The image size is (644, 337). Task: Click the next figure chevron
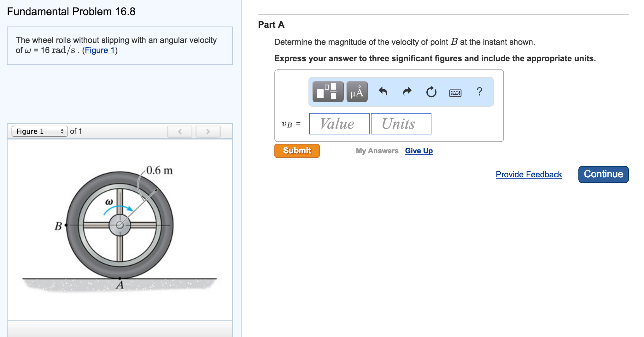(208, 132)
